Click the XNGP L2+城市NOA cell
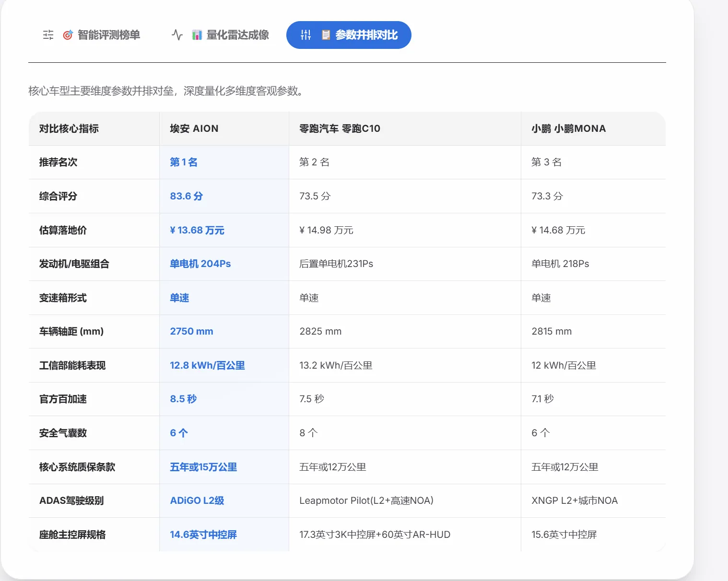This screenshot has width=728, height=581. [593, 500]
